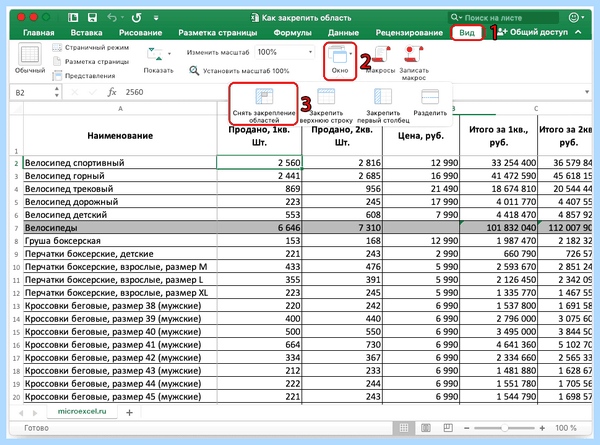Select the Обычный view icon
600x445 pixels.
[x=30, y=58]
